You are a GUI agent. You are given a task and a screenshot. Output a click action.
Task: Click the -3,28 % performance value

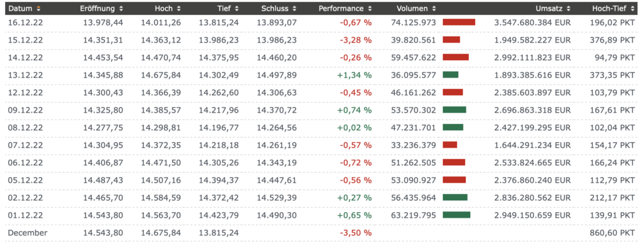(x=356, y=40)
